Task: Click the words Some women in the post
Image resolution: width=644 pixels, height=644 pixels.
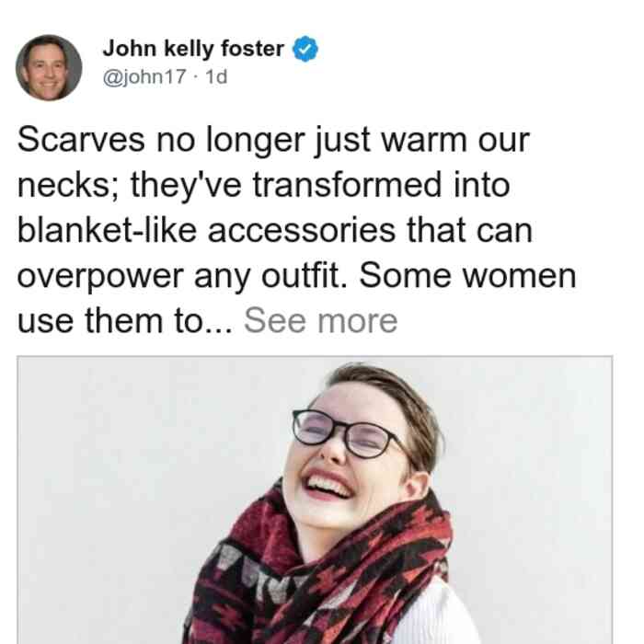Action: (x=467, y=276)
